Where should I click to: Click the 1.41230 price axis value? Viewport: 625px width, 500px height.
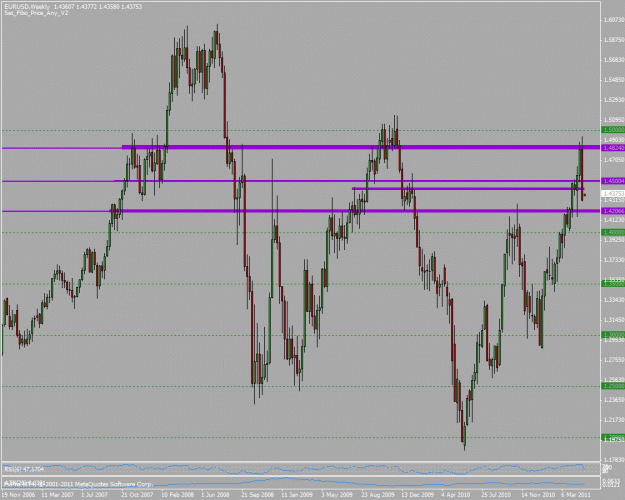tap(614, 220)
